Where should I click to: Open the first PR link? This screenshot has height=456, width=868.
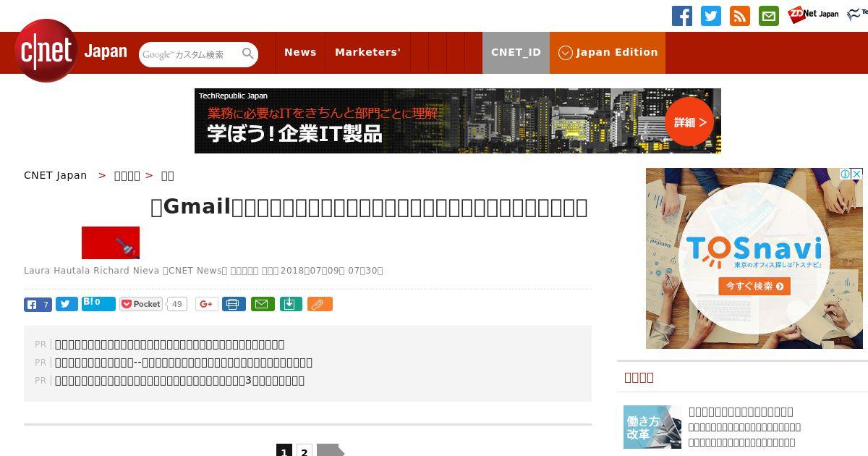(170, 345)
